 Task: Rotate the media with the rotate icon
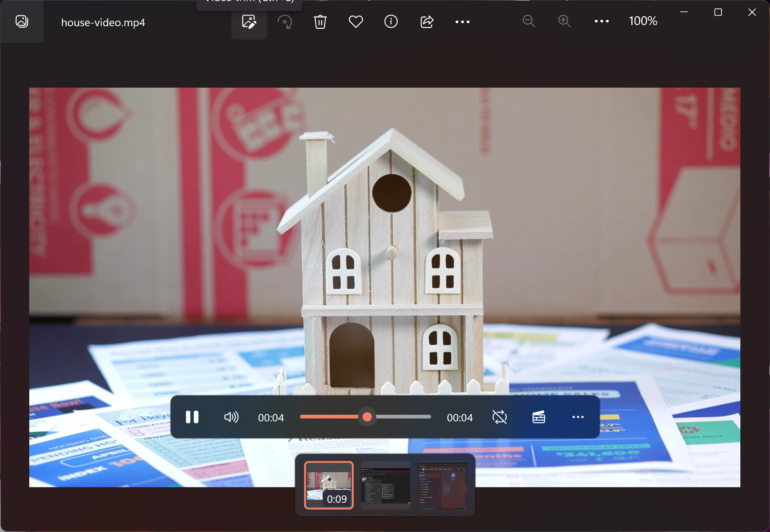tap(285, 22)
